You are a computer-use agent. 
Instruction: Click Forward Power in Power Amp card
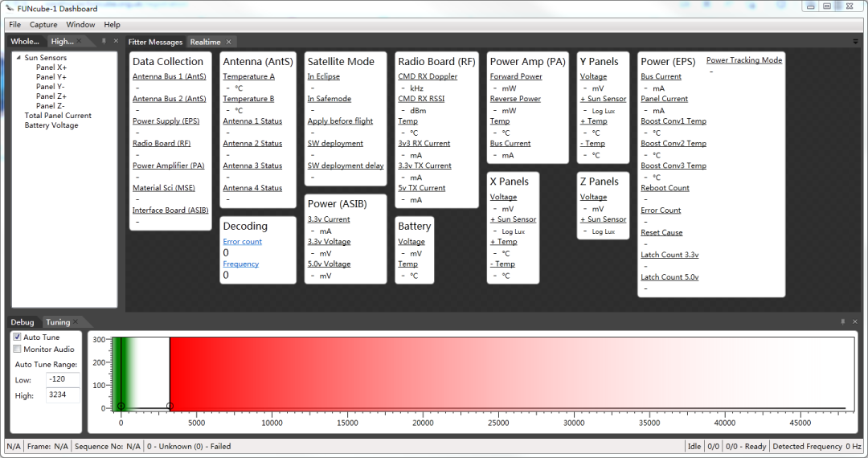click(516, 76)
